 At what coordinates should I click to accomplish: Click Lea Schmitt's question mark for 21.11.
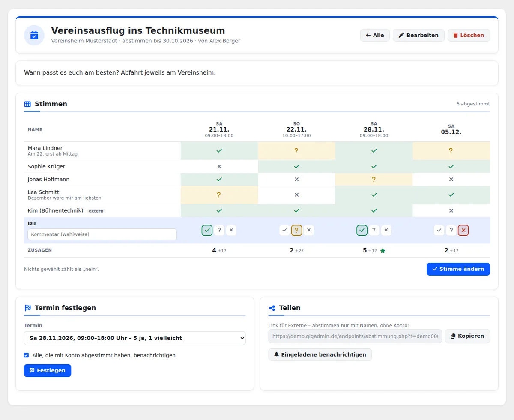pyautogui.click(x=219, y=195)
